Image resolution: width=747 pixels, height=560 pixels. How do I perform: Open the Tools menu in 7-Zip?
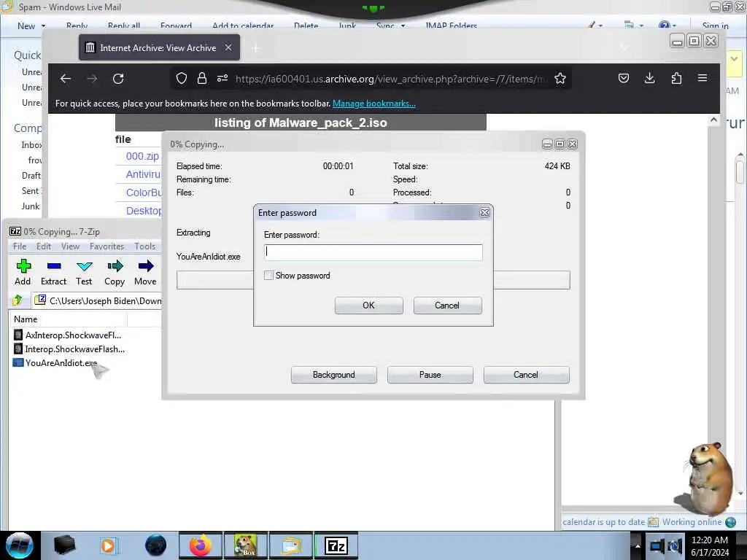pos(145,246)
